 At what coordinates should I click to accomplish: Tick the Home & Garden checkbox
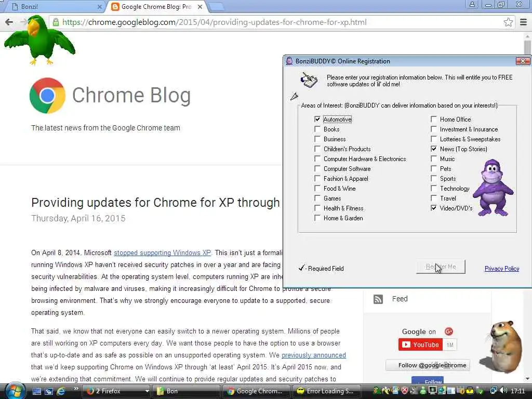pos(317,218)
